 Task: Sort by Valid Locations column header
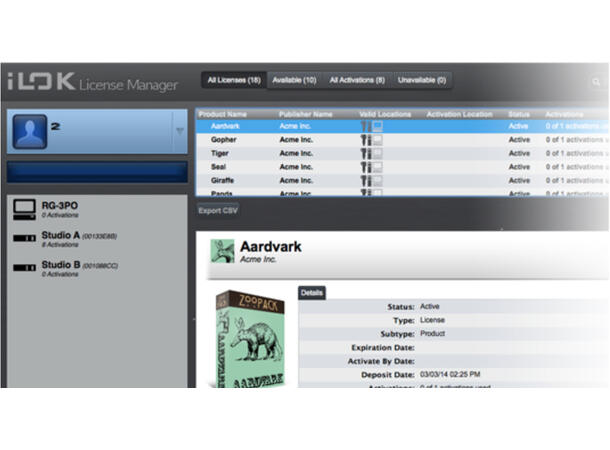(x=385, y=114)
